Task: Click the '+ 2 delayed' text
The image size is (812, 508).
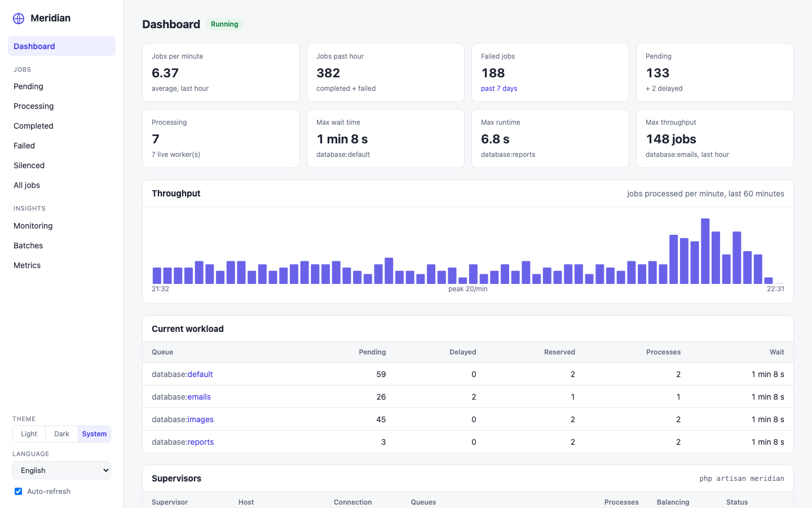Action: coord(664,89)
